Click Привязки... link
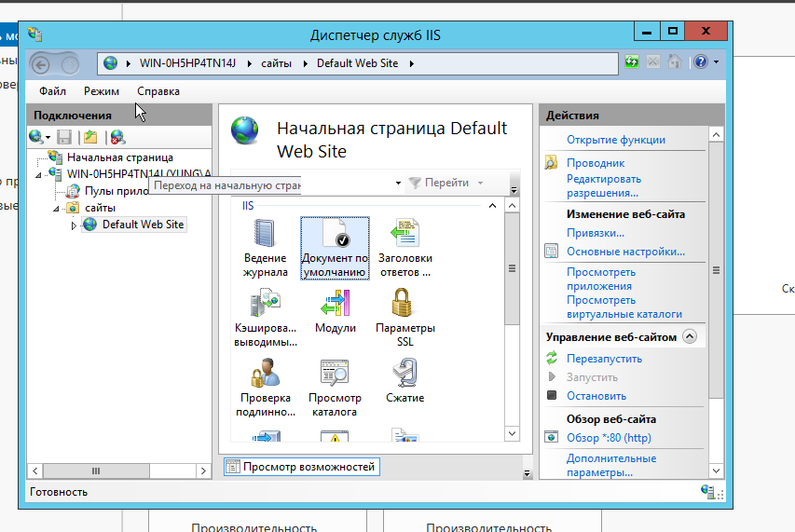The width and height of the screenshot is (795, 532). point(596,233)
